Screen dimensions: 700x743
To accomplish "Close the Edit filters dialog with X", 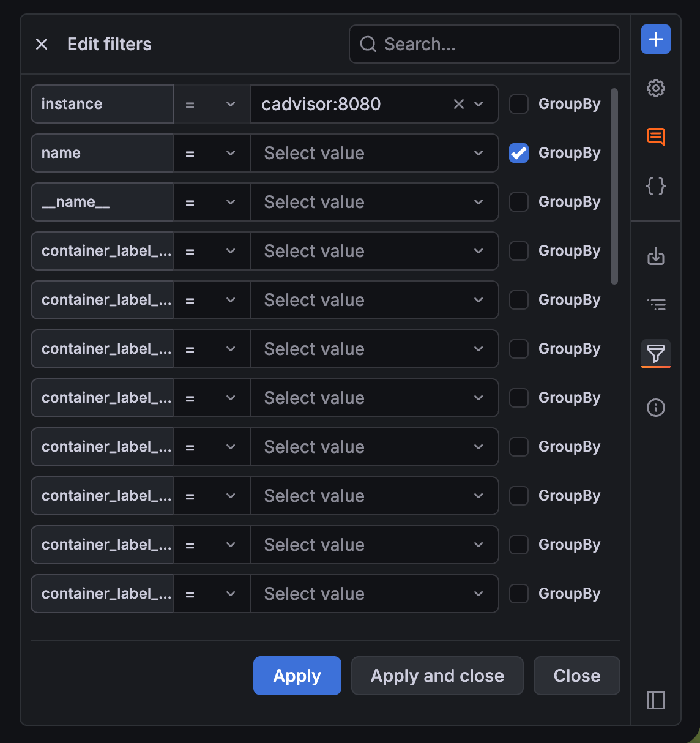I will click(41, 44).
